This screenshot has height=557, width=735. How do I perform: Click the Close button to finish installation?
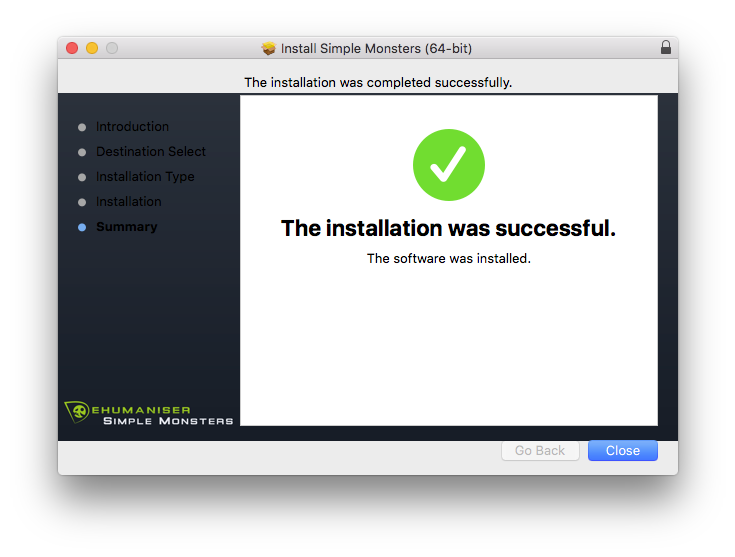622,451
